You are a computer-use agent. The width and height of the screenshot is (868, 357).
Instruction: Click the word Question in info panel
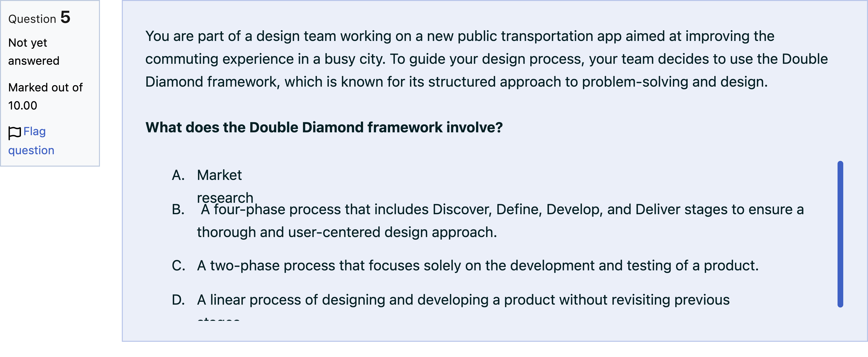32,19
